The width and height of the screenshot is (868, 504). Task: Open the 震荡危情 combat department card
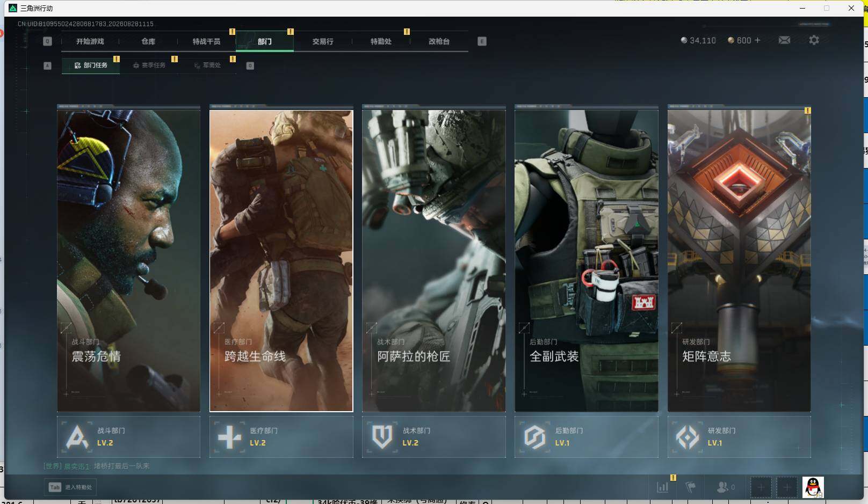128,260
